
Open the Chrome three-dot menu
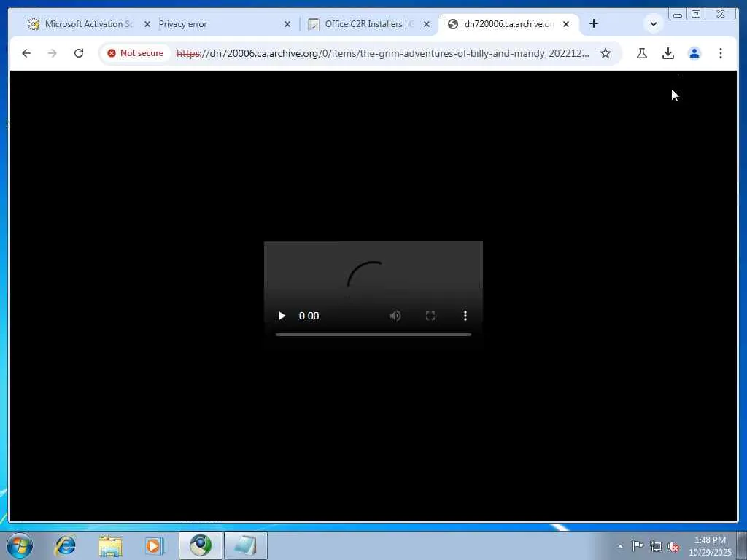[720, 53]
